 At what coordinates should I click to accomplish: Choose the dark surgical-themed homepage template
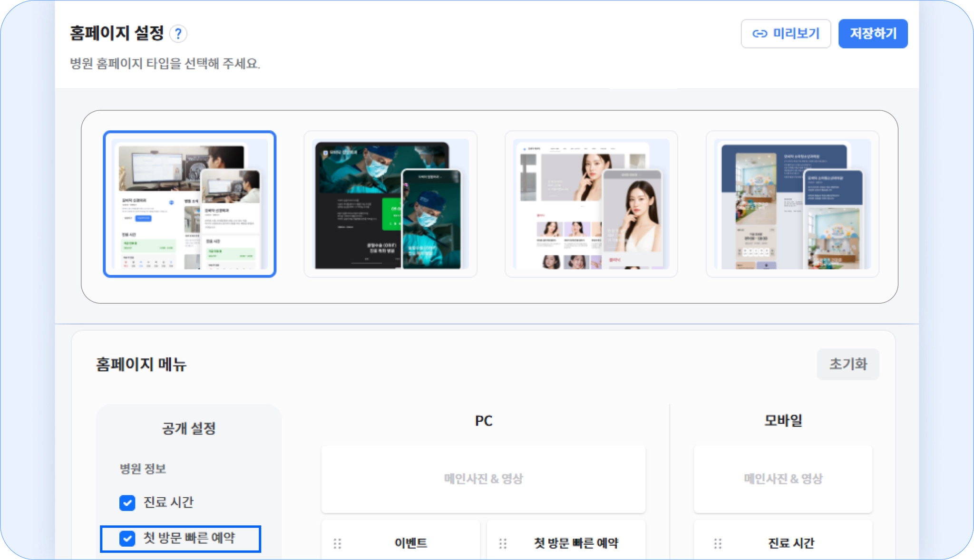point(390,204)
